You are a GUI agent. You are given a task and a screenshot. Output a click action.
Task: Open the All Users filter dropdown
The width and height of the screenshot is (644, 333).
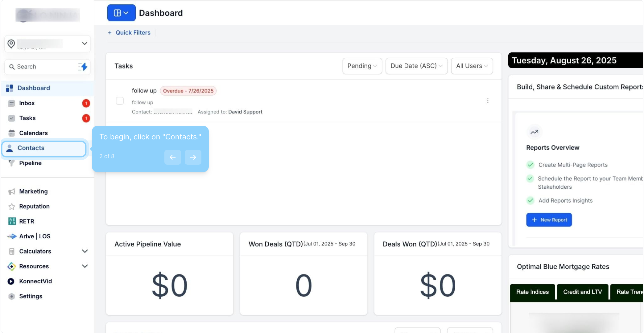[x=472, y=66]
